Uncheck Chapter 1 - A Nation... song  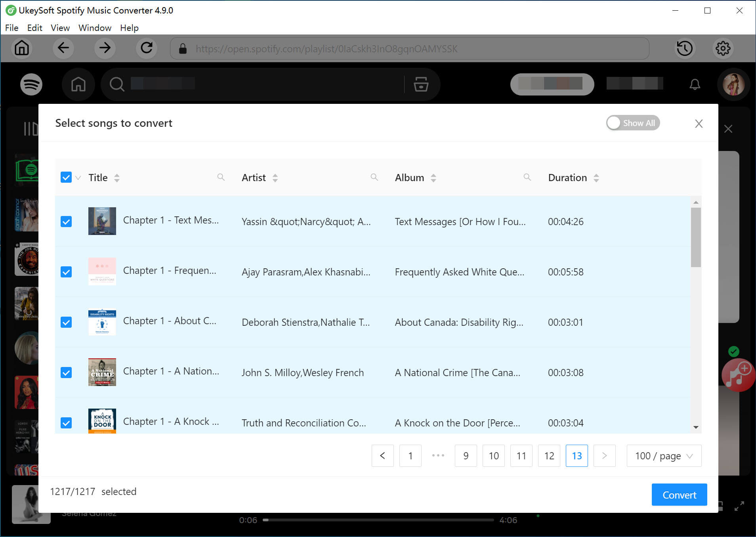point(66,373)
